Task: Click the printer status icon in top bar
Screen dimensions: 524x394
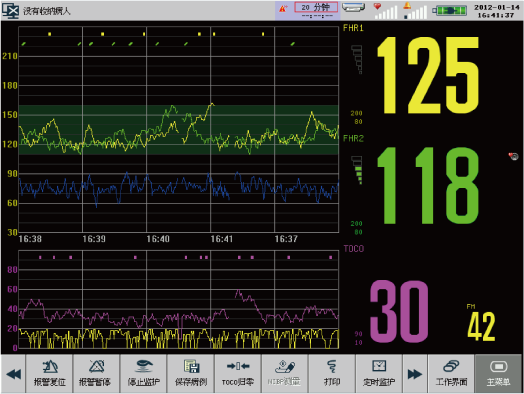Action: pyautogui.click(x=353, y=7)
